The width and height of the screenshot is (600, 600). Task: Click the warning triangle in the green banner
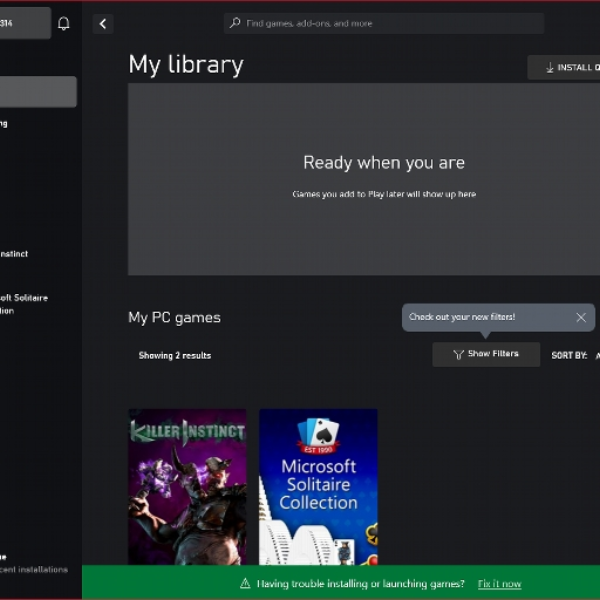click(x=245, y=584)
